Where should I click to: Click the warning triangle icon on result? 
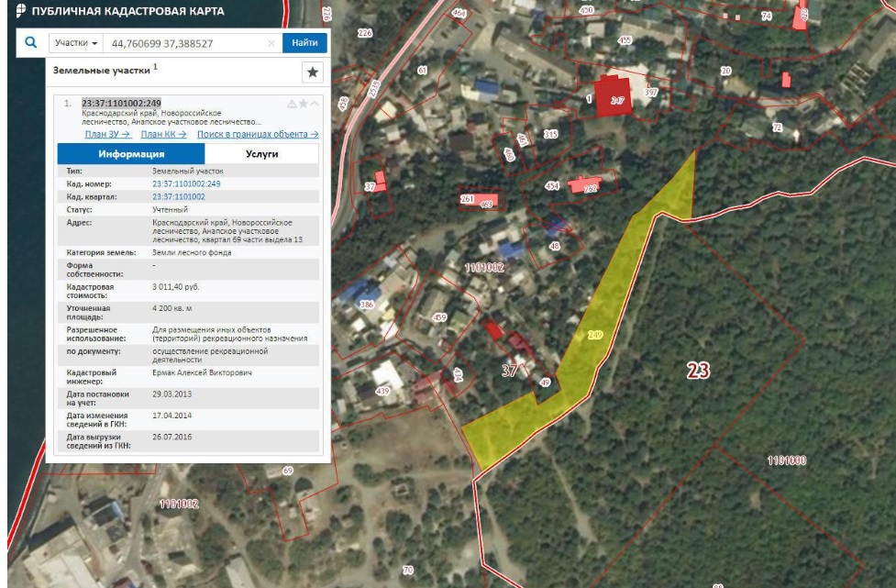click(x=292, y=104)
